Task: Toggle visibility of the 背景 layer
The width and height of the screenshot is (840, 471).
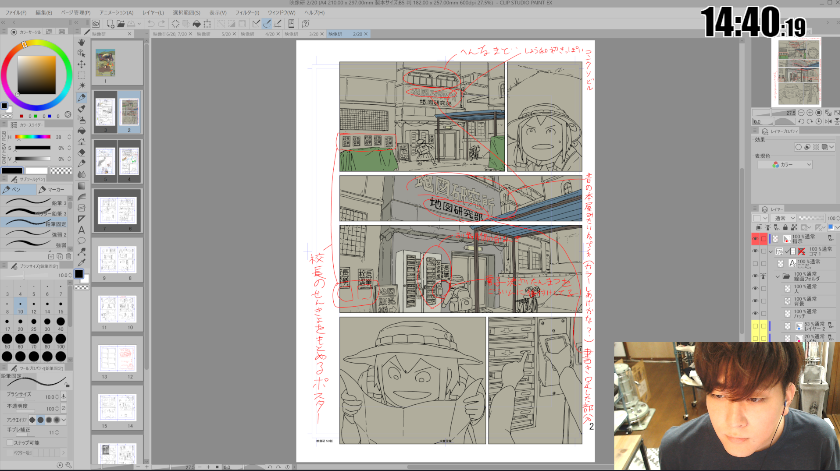Action: [x=755, y=301]
